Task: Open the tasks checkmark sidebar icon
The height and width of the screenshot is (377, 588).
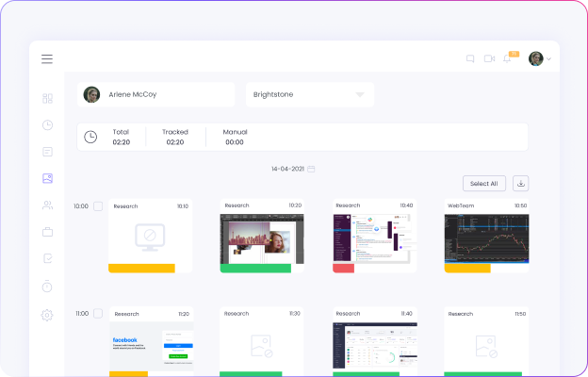Action: [x=48, y=258]
